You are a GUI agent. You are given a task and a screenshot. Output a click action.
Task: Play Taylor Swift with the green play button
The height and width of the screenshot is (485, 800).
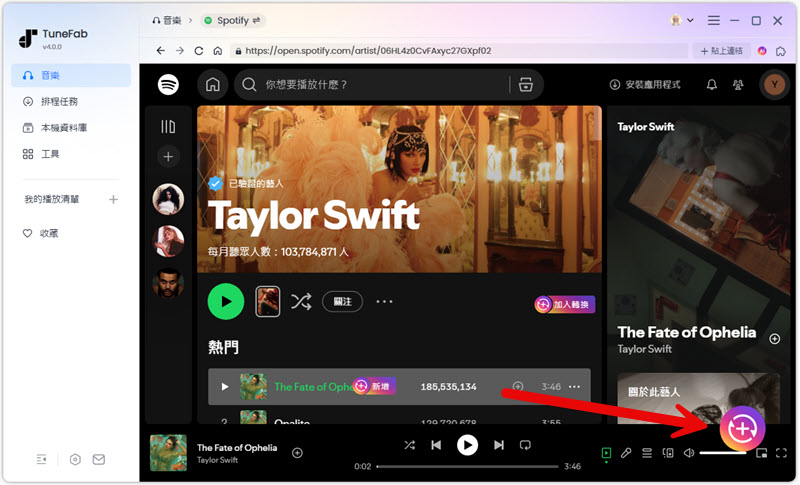point(226,301)
